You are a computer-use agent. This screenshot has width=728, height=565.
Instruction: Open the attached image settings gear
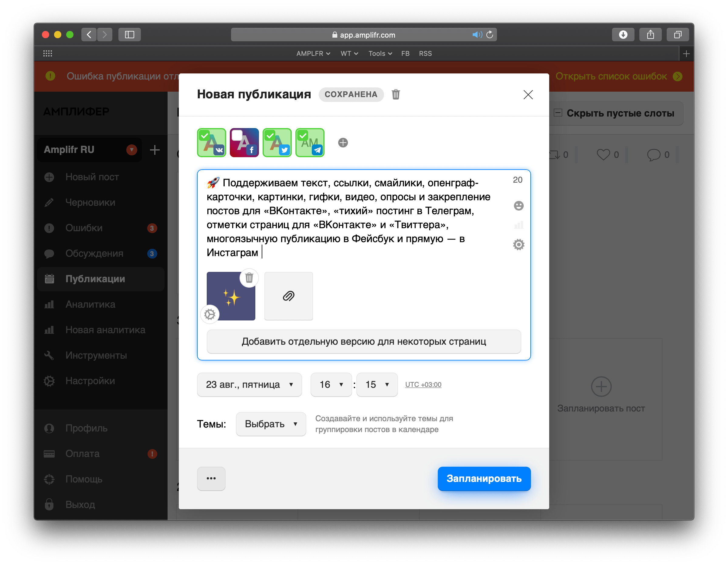(x=210, y=314)
